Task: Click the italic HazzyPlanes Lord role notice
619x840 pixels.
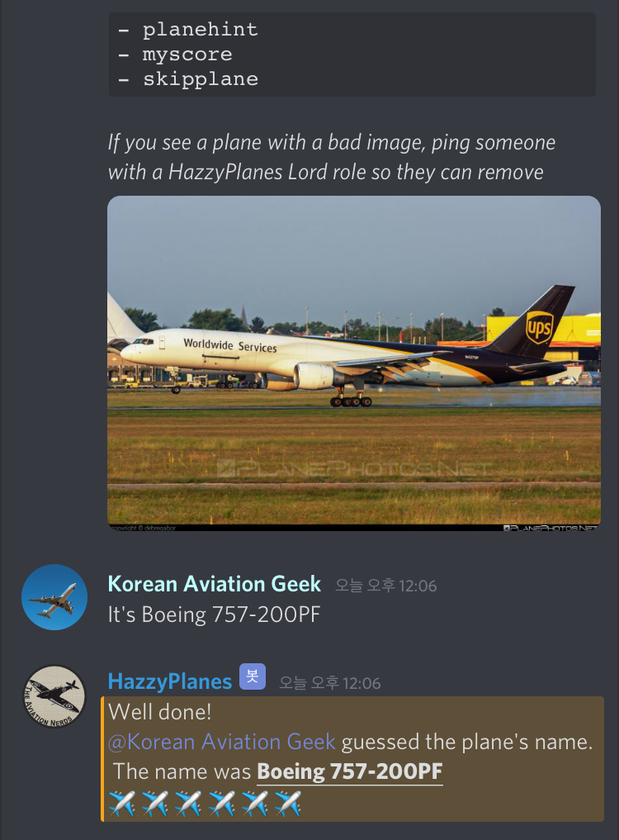Action: [x=332, y=158]
